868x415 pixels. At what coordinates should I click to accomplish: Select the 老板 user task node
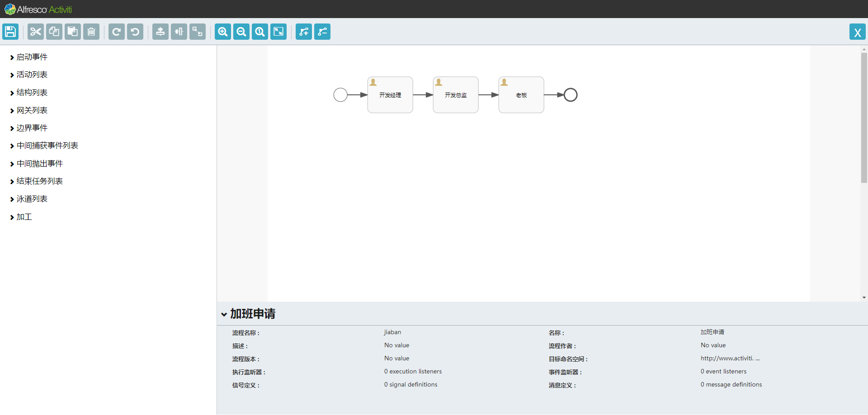pos(521,95)
